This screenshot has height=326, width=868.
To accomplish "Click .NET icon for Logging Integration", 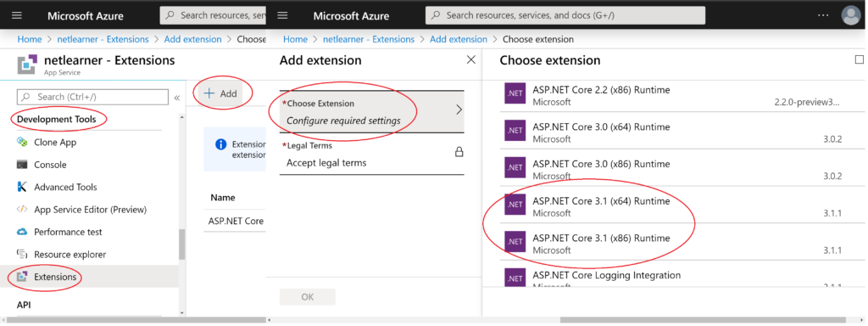I will (515, 278).
